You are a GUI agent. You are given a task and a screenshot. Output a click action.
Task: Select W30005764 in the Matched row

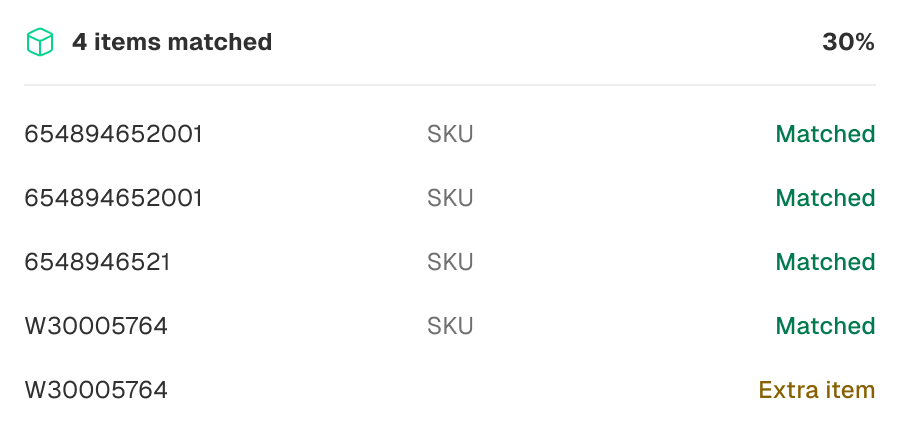96,326
